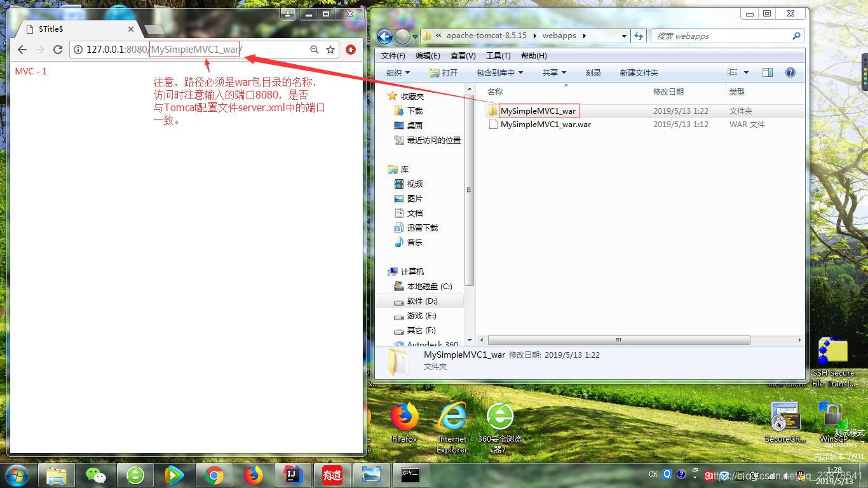Screen dimensions: 868x488
Task: Click 新建文件夹 button
Action: pyautogui.click(x=639, y=73)
